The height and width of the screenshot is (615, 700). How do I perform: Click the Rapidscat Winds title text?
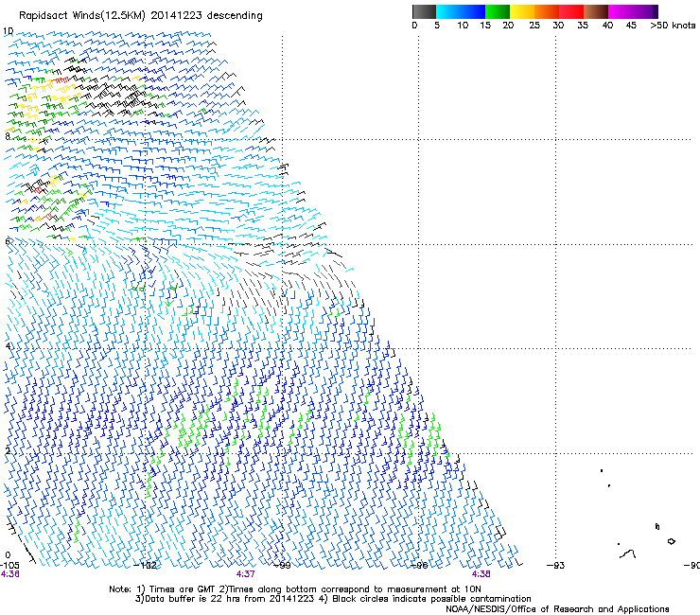point(141,16)
